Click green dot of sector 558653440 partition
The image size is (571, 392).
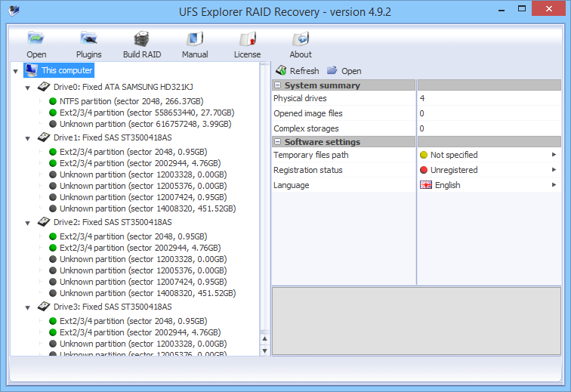pyautogui.click(x=53, y=113)
